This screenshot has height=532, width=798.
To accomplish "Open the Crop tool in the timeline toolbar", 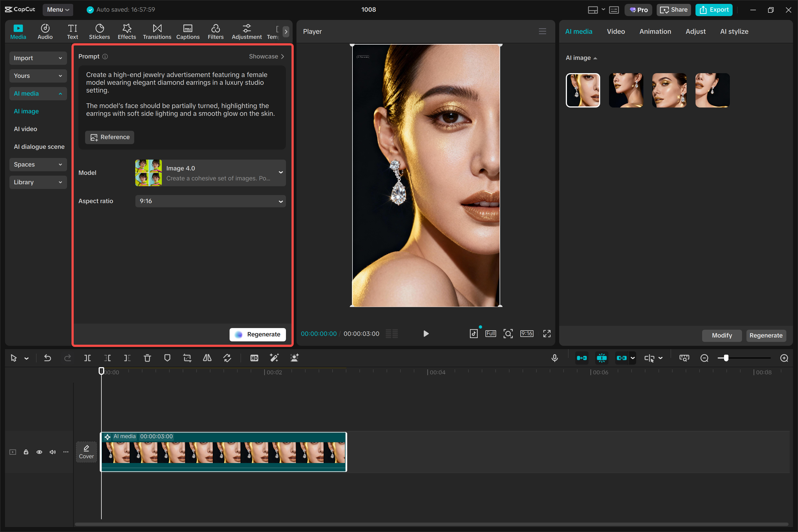I will coord(187,358).
